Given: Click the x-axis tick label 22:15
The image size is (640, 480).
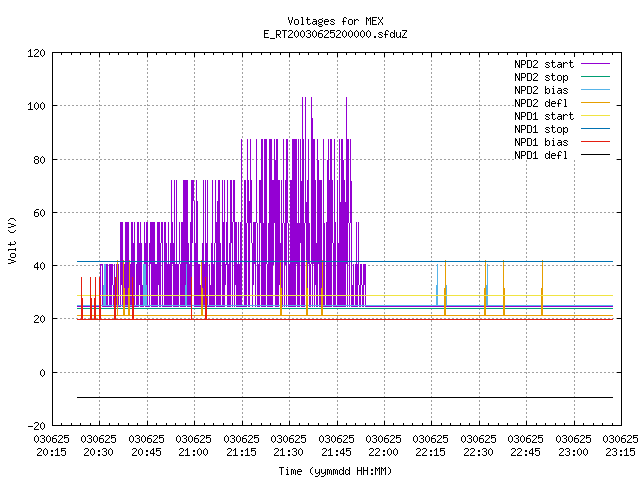Looking at the screenshot, I should pos(431,452).
